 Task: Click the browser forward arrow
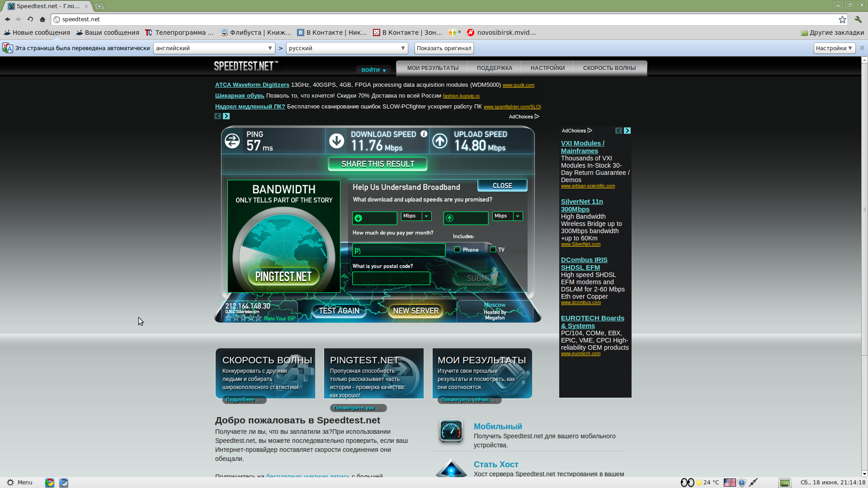click(x=18, y=19)
